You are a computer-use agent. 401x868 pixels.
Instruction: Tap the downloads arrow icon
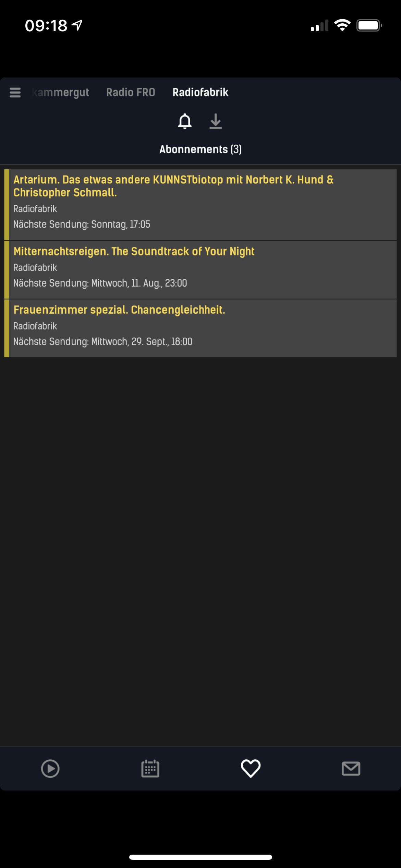[x=216, y=121]
